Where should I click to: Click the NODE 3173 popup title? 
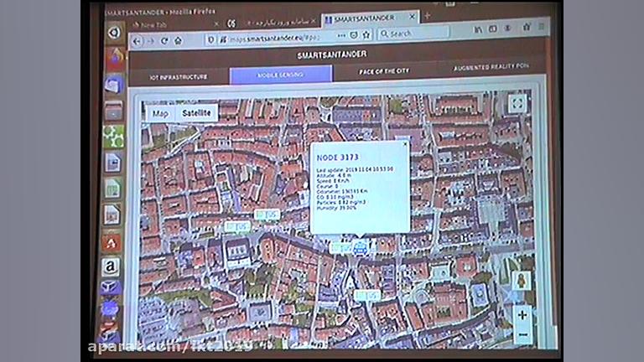click(x=337, y=158)
